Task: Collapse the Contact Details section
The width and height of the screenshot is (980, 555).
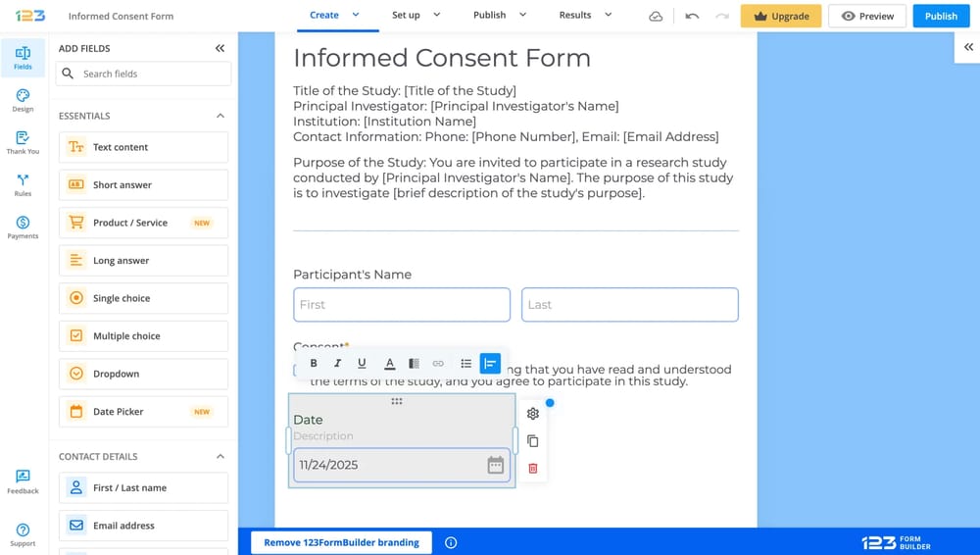Action: tap(220, 456)
